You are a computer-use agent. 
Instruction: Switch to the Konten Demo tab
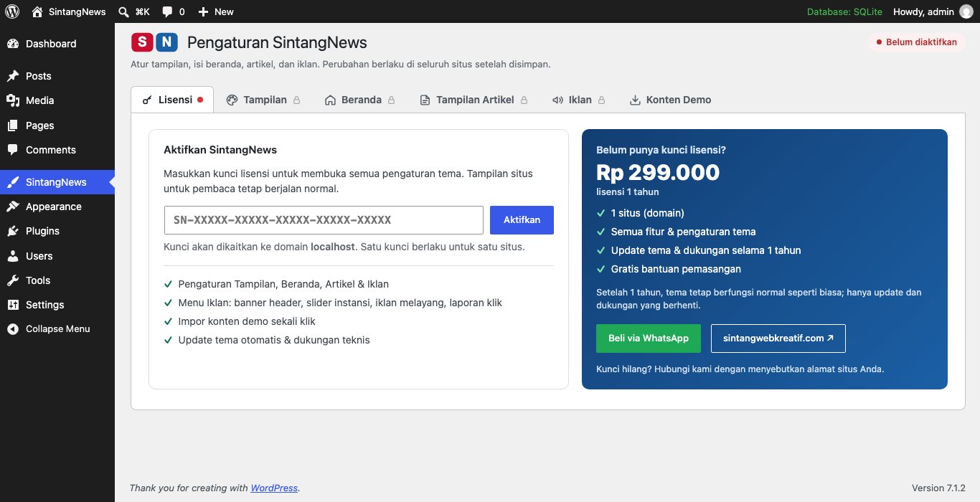click(670, 100)
